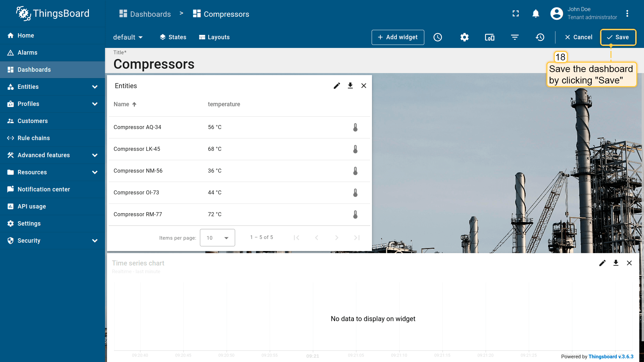Export the Time series chart widget

click(x=616, y=263)
